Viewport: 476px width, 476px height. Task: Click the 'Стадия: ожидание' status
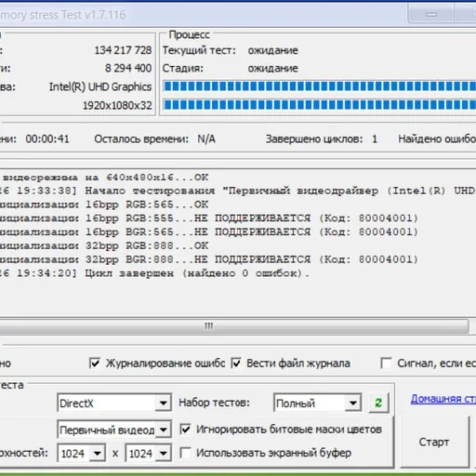click(x=231, y=68)
